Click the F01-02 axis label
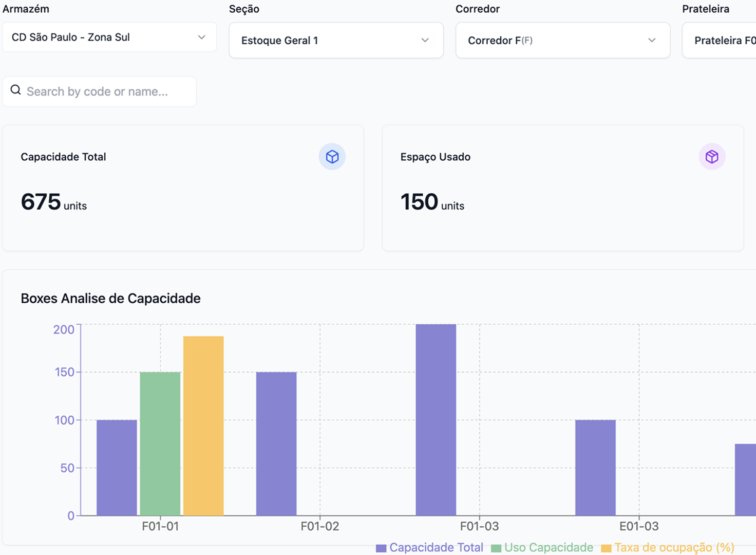This screenshot has width=756, height=555. pyautogui.click(x=319, y=526)
